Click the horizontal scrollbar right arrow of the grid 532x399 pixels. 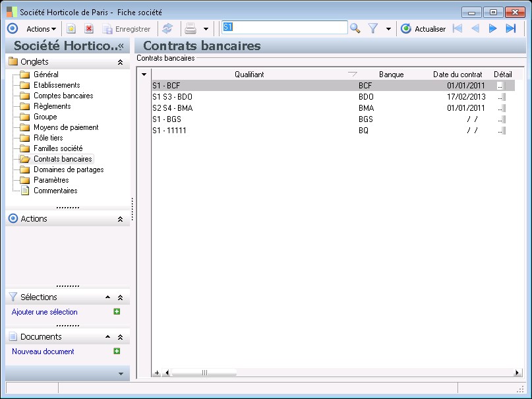click(518, 373)
